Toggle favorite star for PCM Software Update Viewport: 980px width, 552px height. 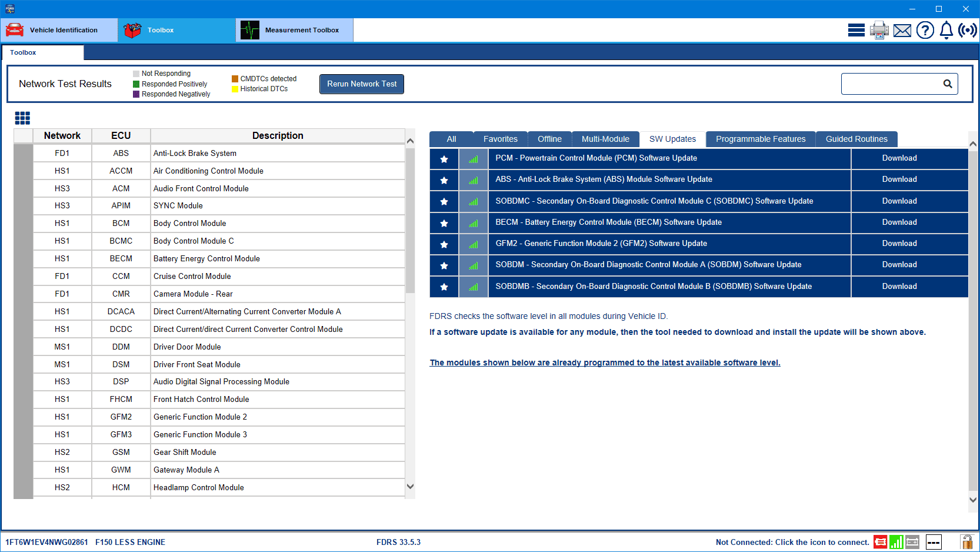(444, 159)
